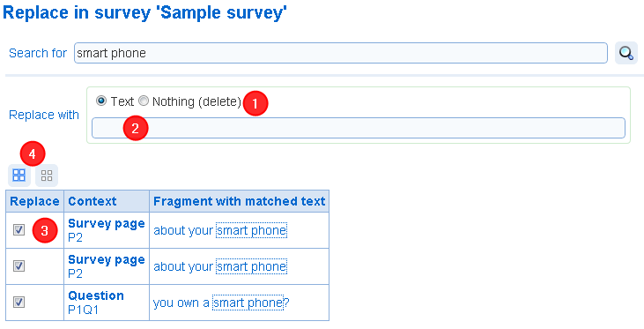Click red marker number 3
Viewport: 644px width, 329px height.
(45, 230)
